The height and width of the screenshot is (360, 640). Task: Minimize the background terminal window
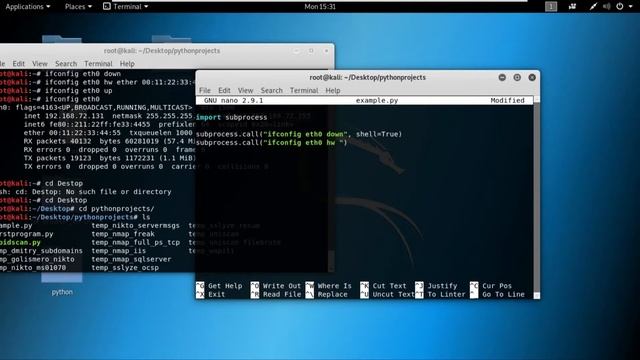pyautogui.click(x=297, y=51)
